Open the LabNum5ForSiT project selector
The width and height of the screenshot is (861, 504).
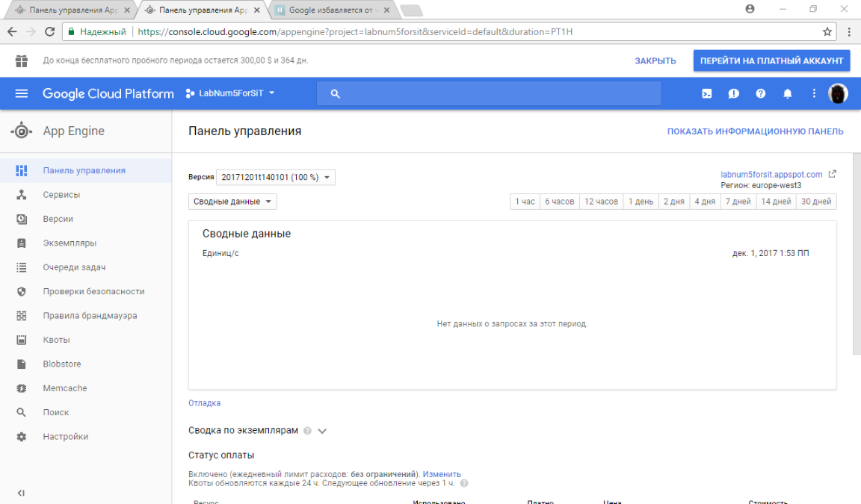[231, 93]
